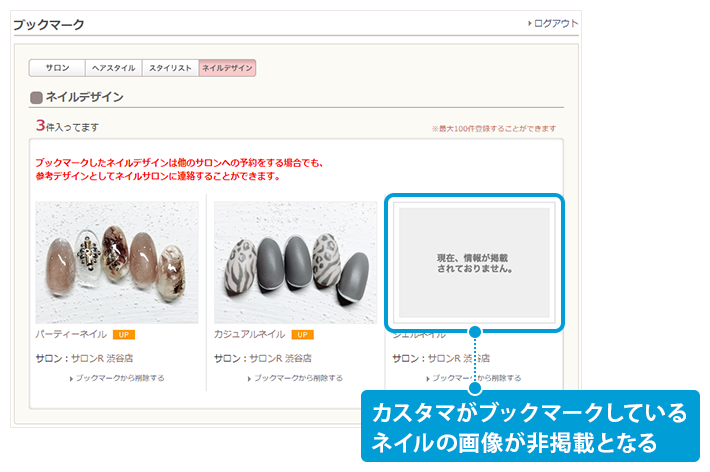Click the カジュアルネイル title link

tap(250, 334)
